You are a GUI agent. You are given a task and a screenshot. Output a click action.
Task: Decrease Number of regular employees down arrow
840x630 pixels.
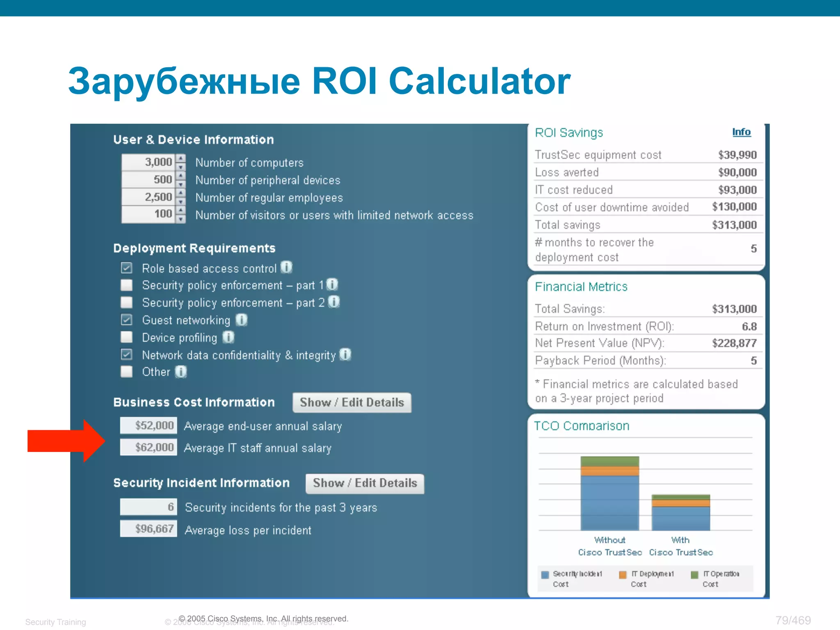click(180, 201)
